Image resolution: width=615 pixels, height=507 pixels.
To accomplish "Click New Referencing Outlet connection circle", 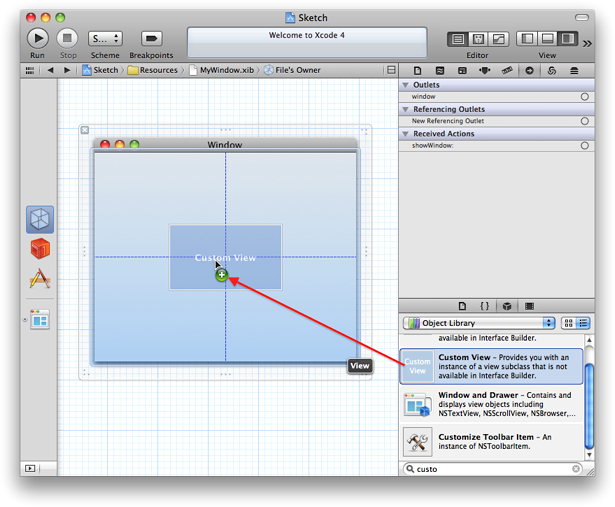I will point(584,121).
